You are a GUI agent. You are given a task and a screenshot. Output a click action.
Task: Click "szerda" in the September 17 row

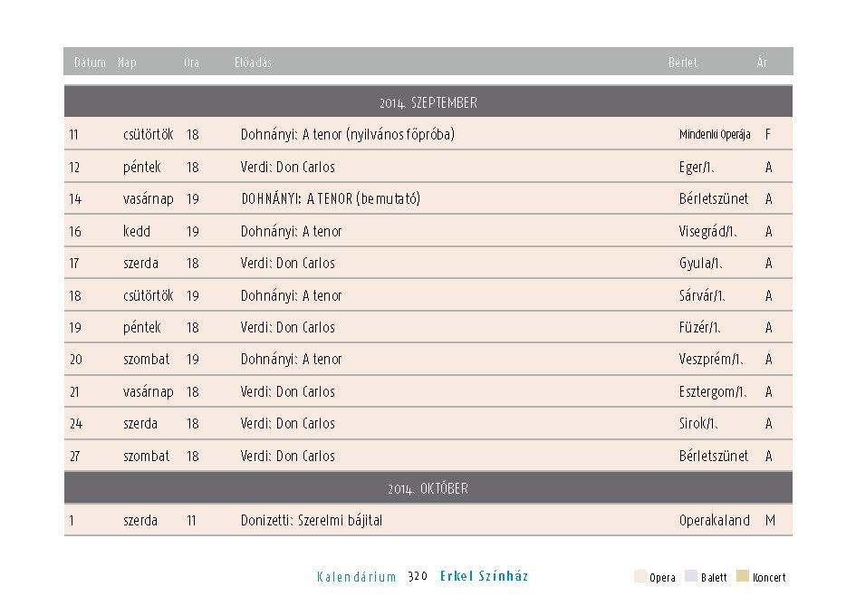[x=140, y=264]
